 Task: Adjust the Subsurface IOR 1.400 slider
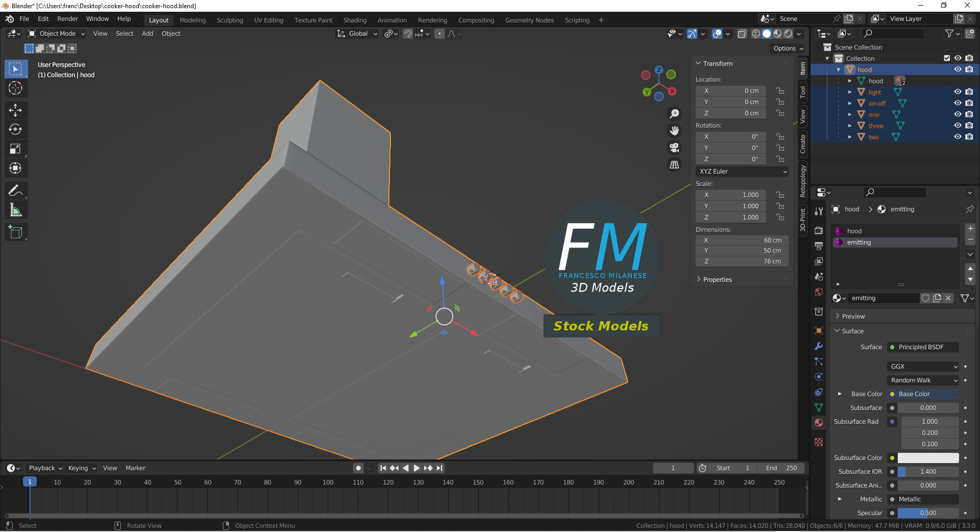click(928, 472)
